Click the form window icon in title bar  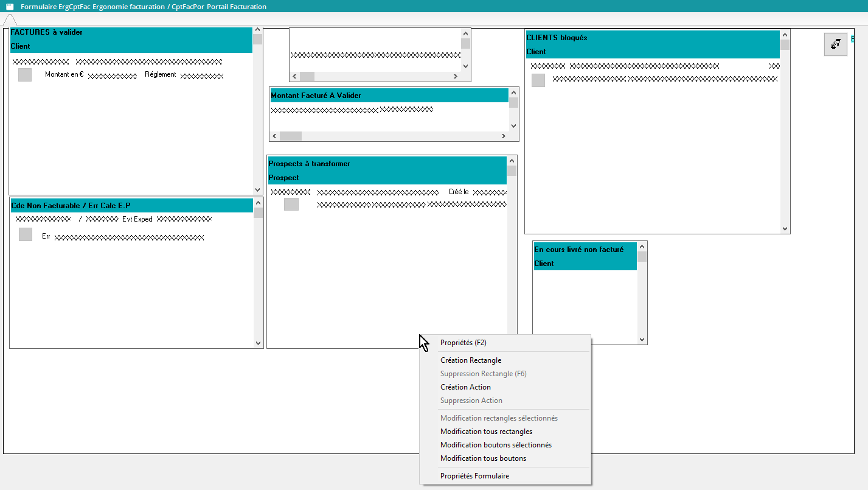(x=10, y=7)
